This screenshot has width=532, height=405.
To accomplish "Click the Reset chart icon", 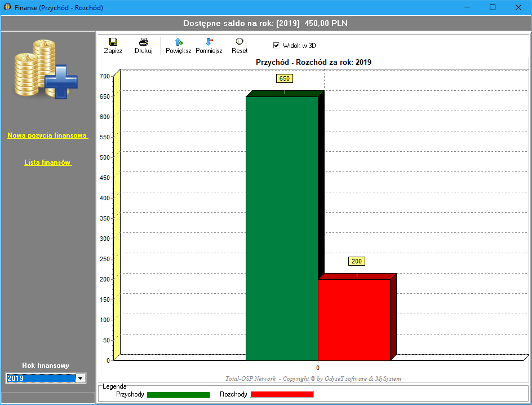I will 240,41.
